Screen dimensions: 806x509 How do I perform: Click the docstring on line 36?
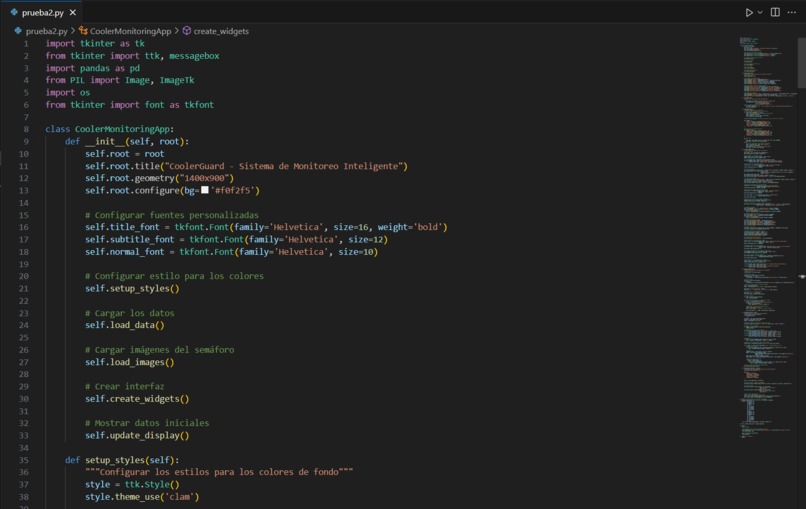point(219,472)
